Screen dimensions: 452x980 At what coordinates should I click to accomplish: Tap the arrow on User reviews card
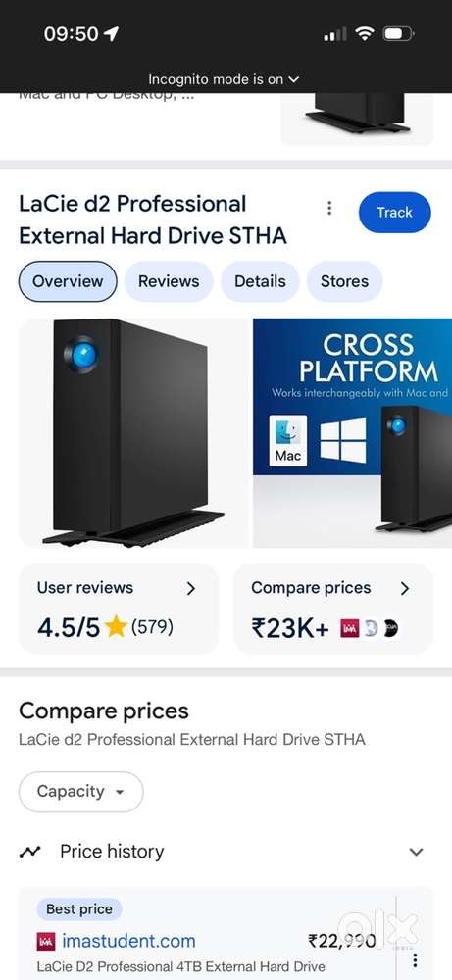(x=191, y=588)
